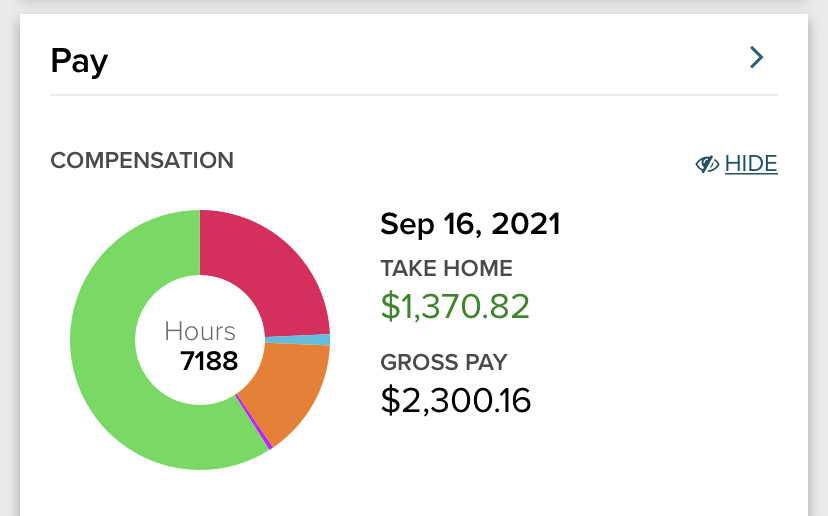The width and height of the screenshot is (828, 516).
Task: Open Pay details with the right chevron
Action: [x=757, y=58]
